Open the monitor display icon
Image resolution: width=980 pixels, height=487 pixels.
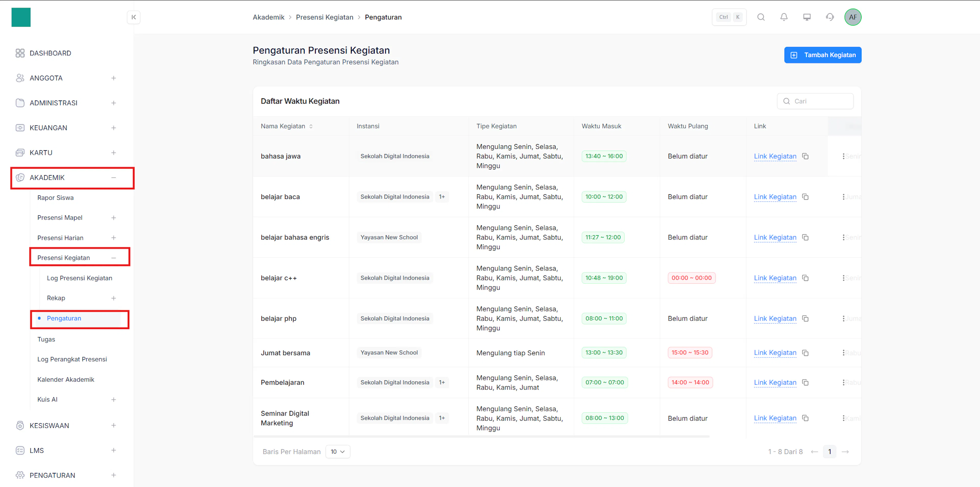[x=807, y=17]
